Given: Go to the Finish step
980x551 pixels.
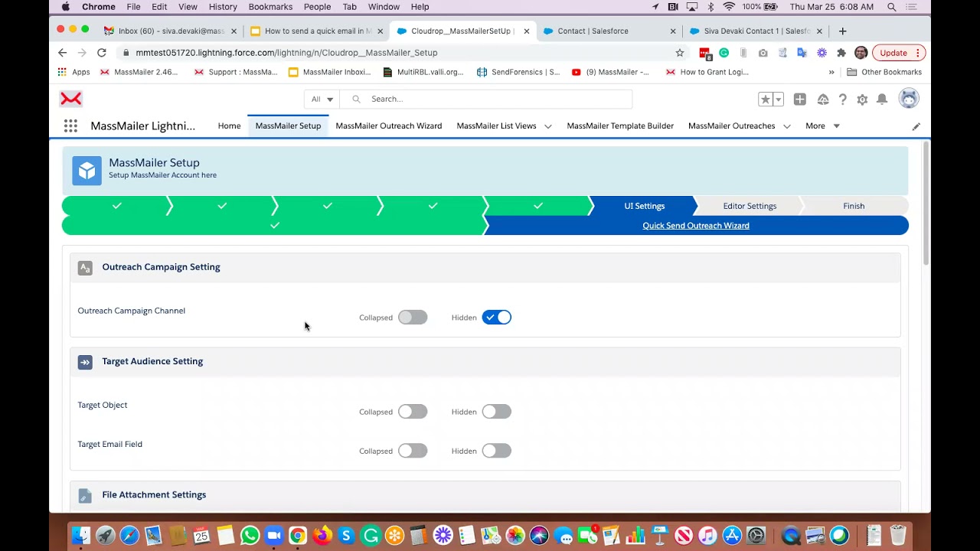Looking at the screenshot, I should point(854,206).
